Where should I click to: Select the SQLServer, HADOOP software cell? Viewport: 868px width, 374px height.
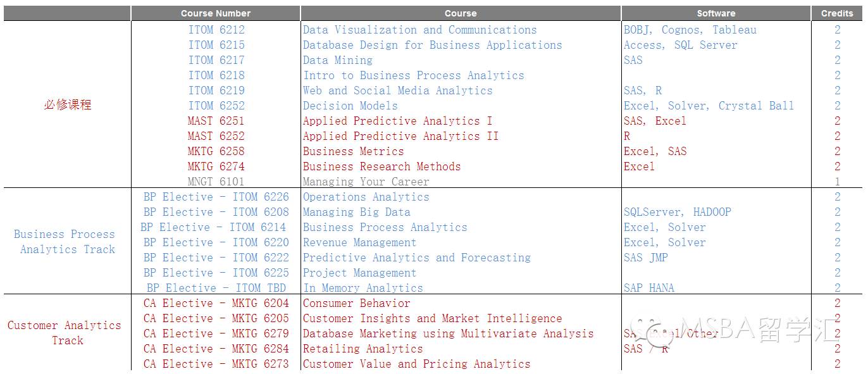click(678, 212)
